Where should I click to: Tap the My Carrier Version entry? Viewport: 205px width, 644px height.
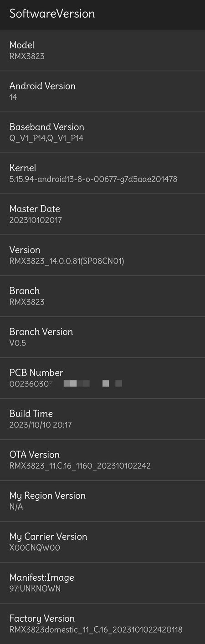(x=102, y=542)
